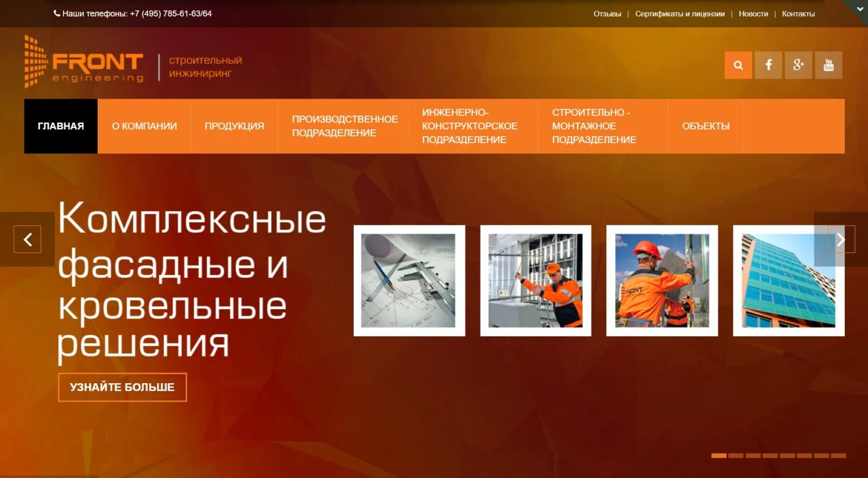Viewport: 868px width, 478px height.
Task: Click the orange search icon button
Action: click(738, 65)
